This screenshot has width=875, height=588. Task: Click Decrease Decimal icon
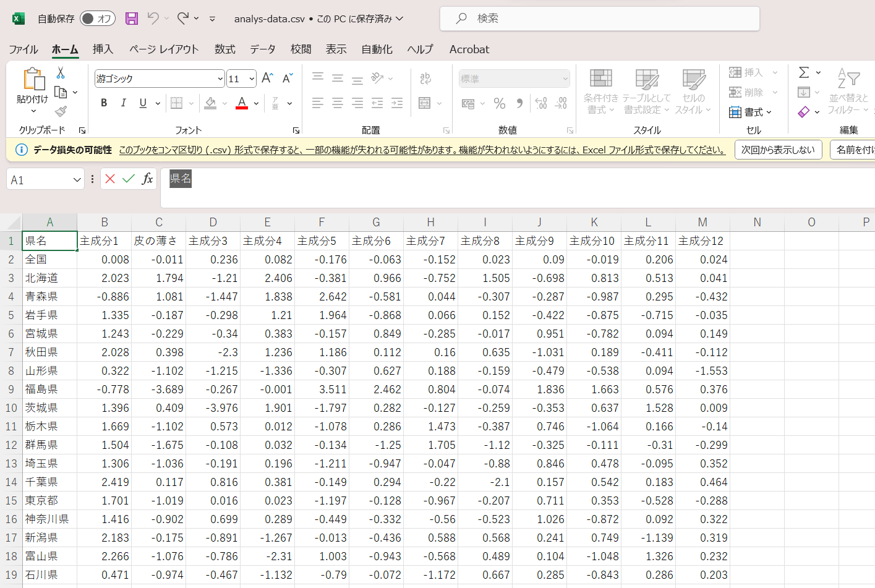tap(561, 103)
